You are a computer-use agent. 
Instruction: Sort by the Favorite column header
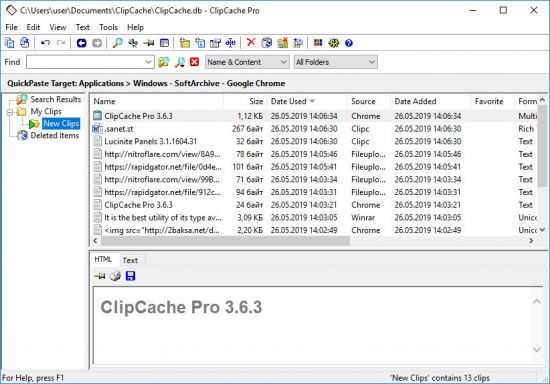492,101
